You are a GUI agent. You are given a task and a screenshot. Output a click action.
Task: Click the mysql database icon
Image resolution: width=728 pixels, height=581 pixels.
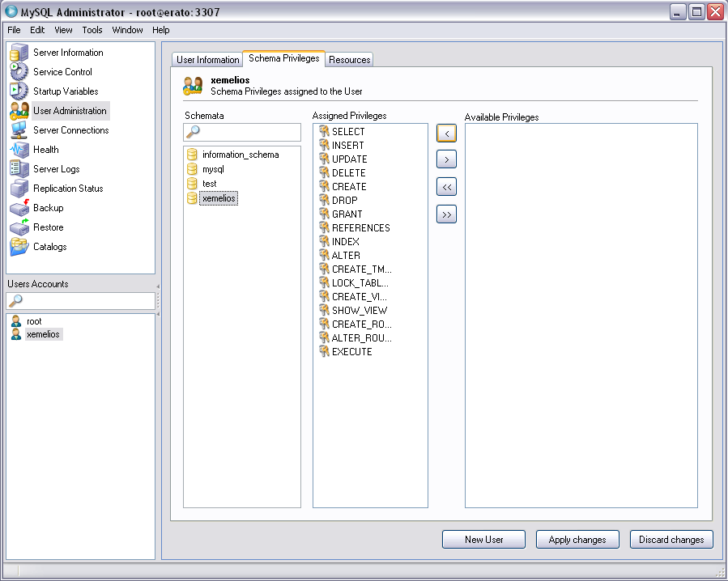[192, 169]
